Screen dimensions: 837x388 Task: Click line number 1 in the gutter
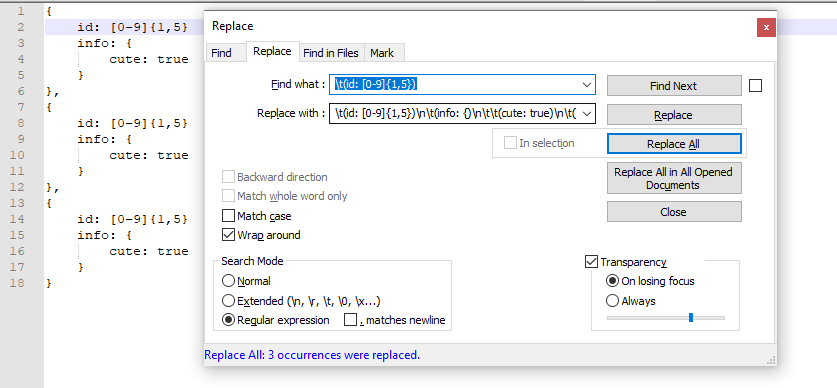[20, 11]
